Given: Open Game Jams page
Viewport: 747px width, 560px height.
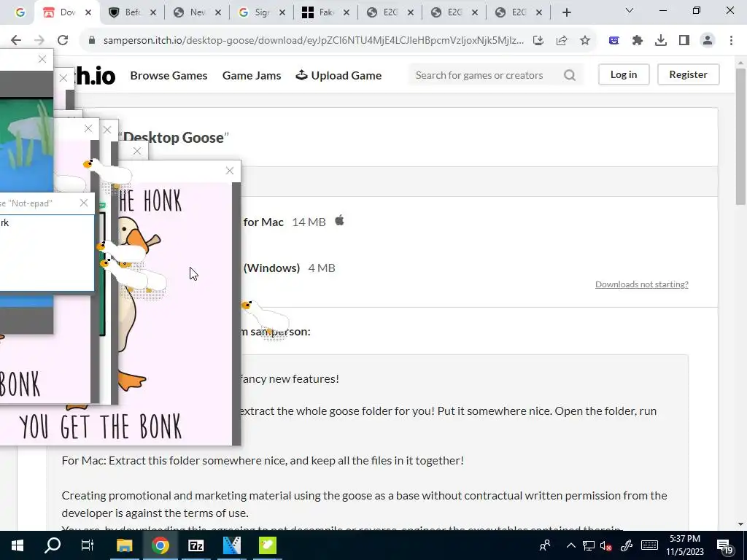Looking at the screenshot, I should tap(252, 75).
